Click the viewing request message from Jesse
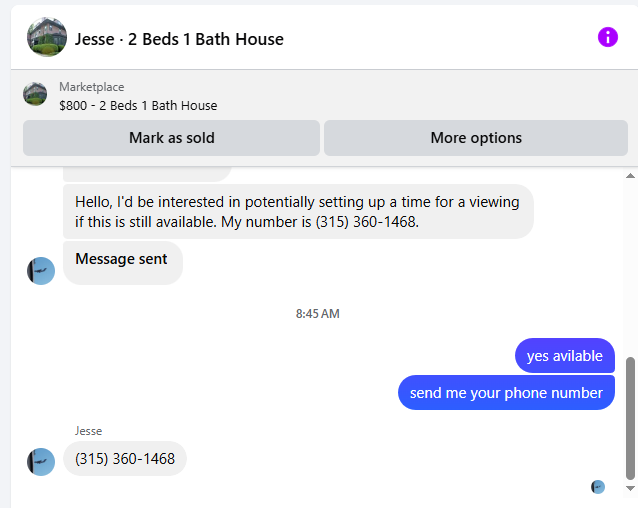The image size is (638, 508). [298, 211]
